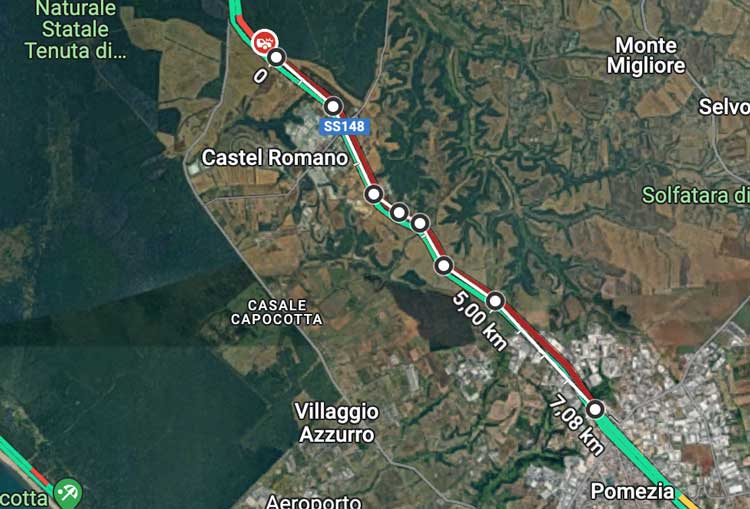Select the waypoint beside the 5,00 km label
This screenshot has width=750, height=509.
pos(495,301)
